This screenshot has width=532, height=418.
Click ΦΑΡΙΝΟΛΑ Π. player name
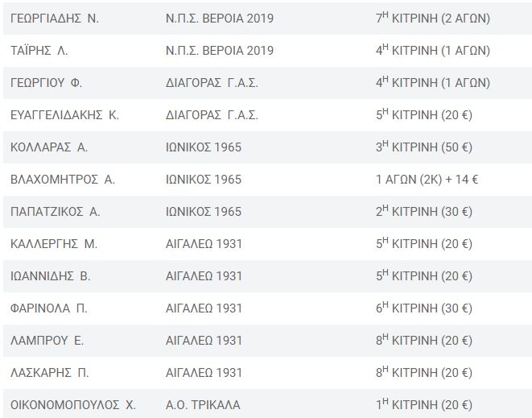click(48, 308)
